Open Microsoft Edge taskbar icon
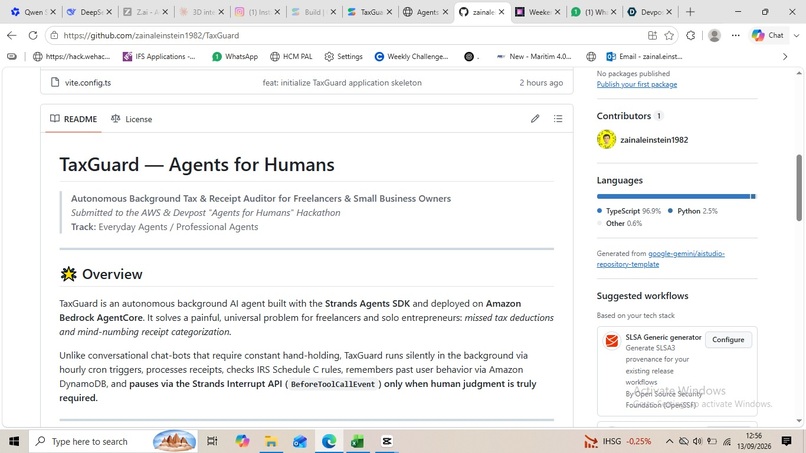This screenshot has height=453, width=806. click(x=329, y=441)
